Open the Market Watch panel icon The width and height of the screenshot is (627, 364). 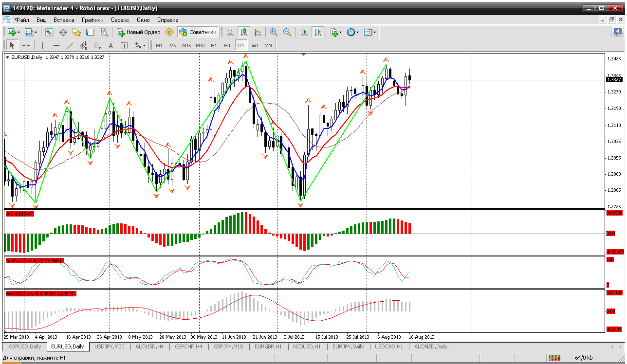(49, 32)
